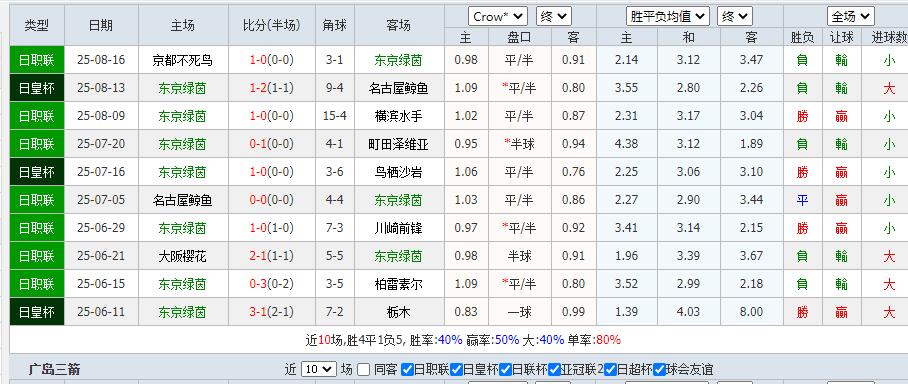Click the 日期 column header

[101, 25]
